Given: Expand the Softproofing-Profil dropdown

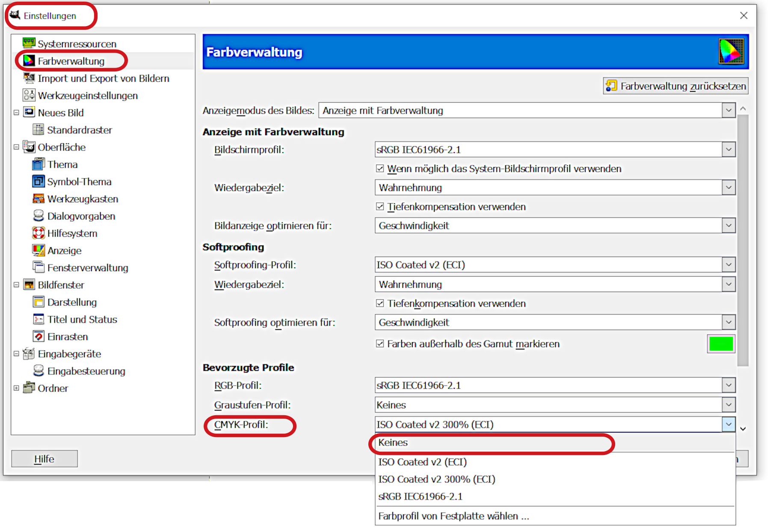Looking at the screenshot, I should [x=728, y=265].
